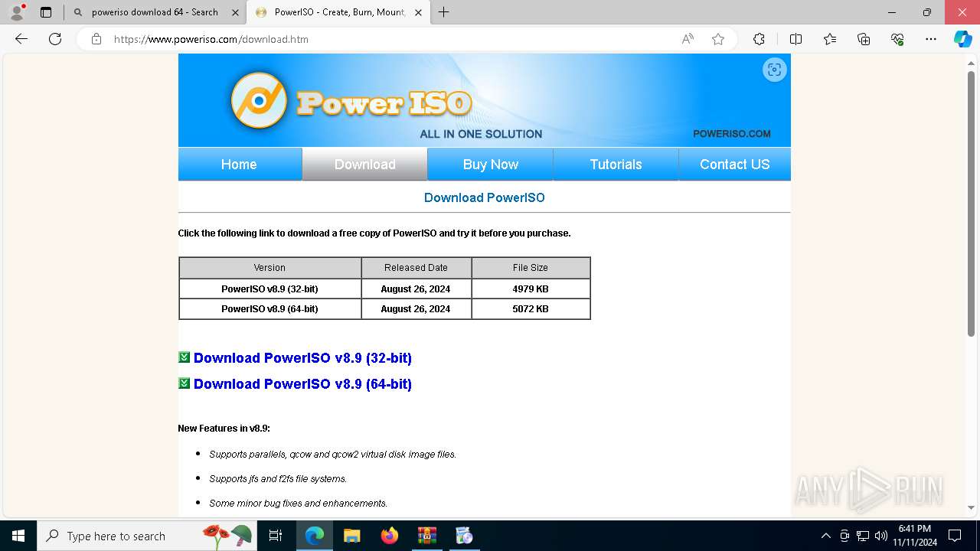Click Download PowerISO v8.9 (32-bit) link
Image resolution: width=980 pixels, height=551 pixels.
point(302,358)
